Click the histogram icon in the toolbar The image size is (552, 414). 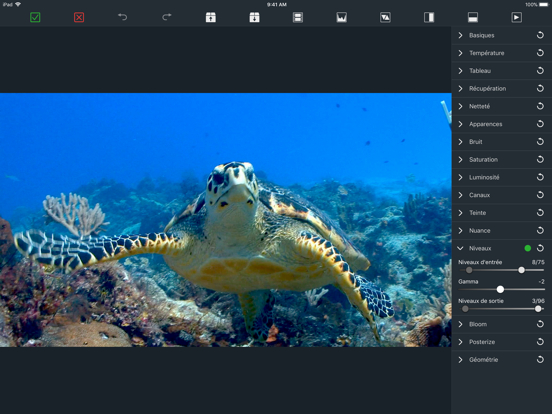341,17
